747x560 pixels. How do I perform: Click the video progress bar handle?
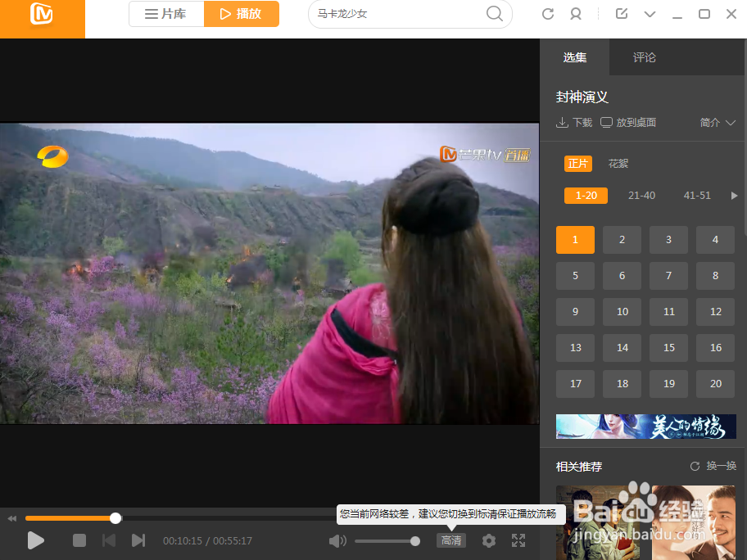click(115, 518)
